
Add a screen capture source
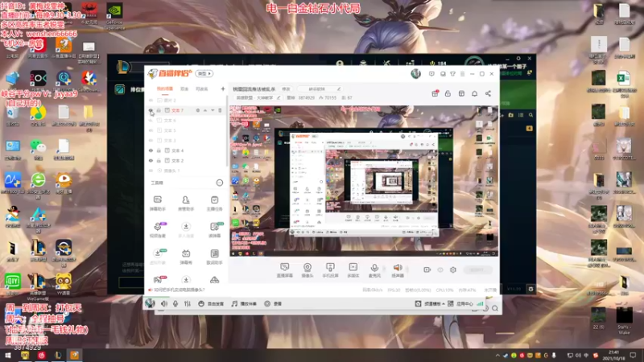pos(285,270)
